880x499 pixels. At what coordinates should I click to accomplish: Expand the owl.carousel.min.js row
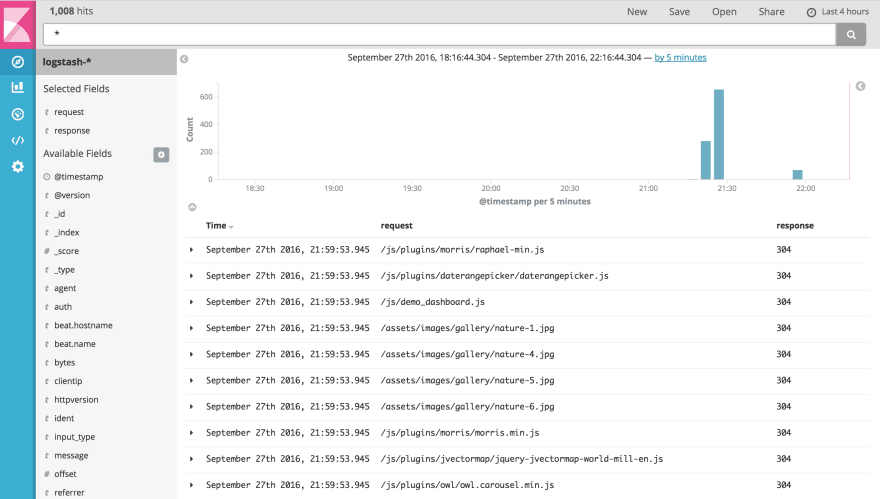[x=191, y=485]
